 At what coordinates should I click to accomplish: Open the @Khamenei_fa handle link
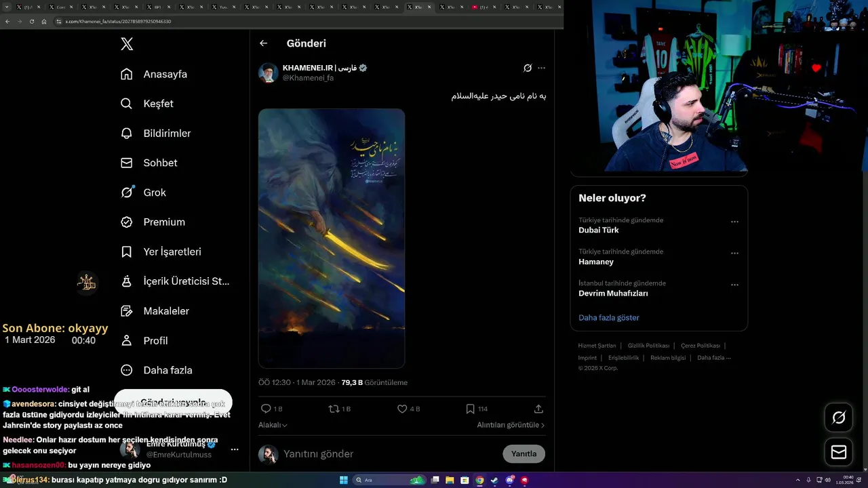308,78
